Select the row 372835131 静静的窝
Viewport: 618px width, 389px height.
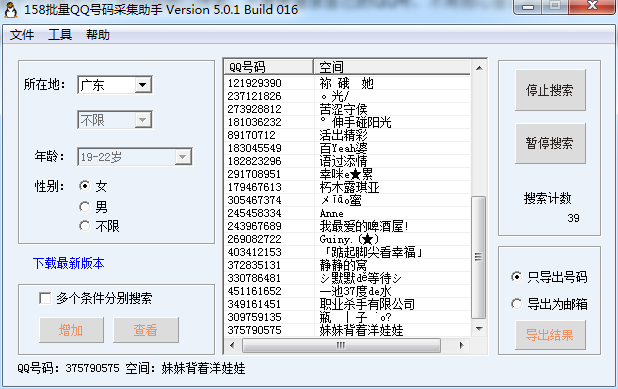[348, 265]
